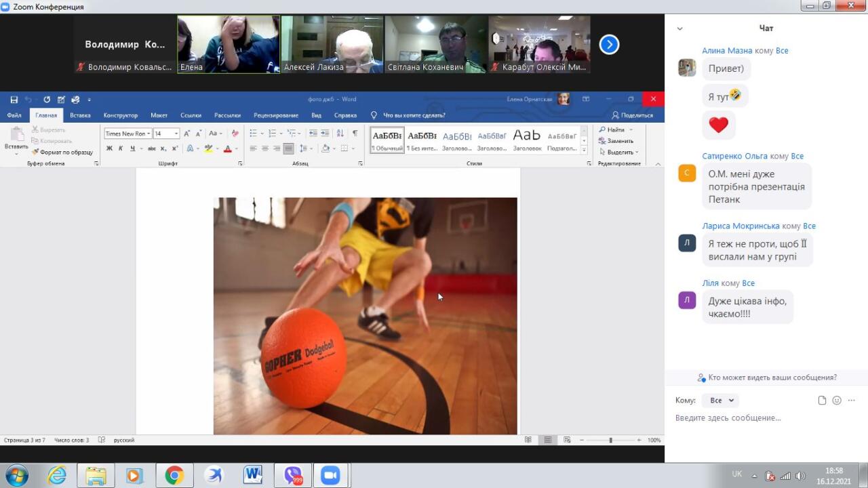The image size is (868, 488).
Task: Click page count 'Страница 3 из 7'
Action: click(x=24, y=441)
